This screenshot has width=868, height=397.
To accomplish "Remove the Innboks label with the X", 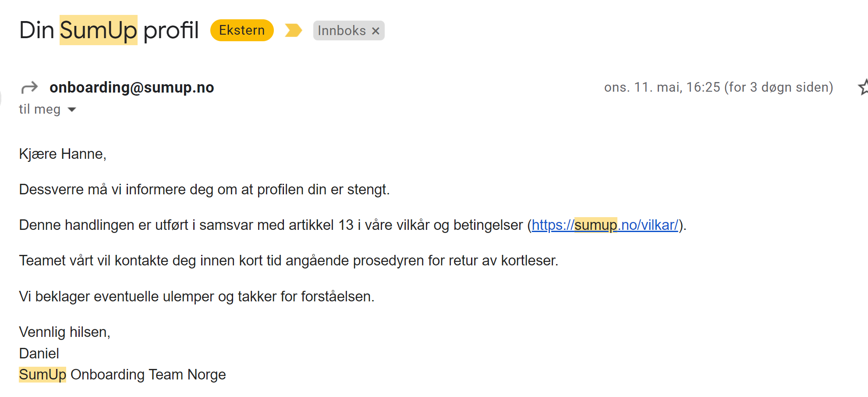I will pos(376,31).
